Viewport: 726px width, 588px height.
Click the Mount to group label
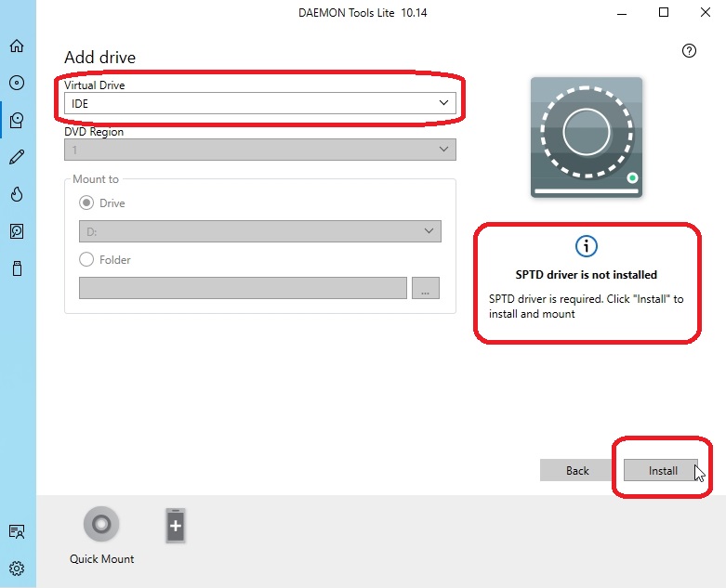(96, 179)
